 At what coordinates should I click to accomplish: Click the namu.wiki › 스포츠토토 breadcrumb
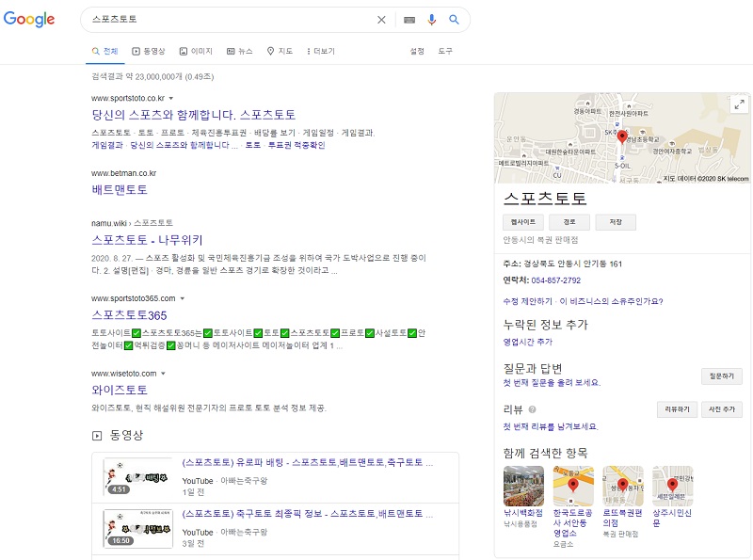click(x=132, y=223)
